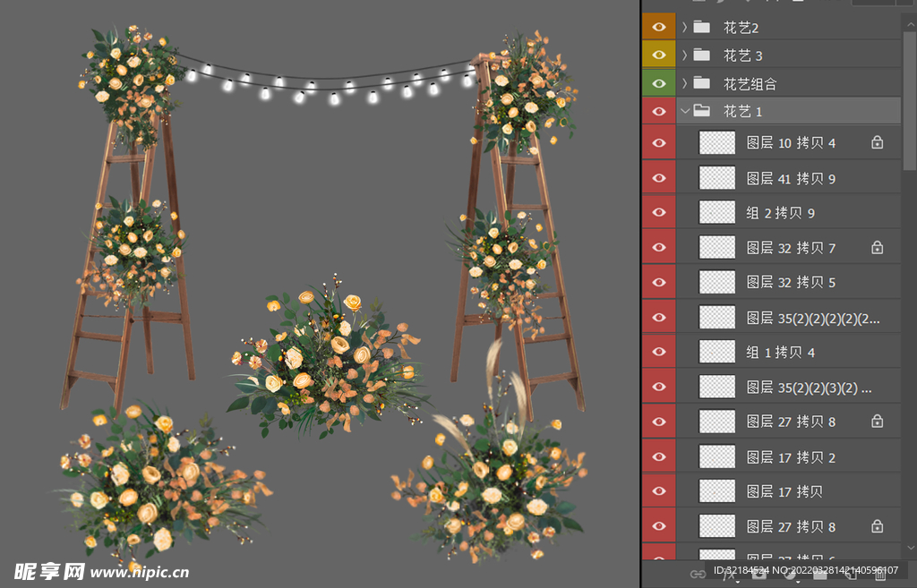
Task: Hide layer 图层 10 拷贝 4
Action: 658,142
